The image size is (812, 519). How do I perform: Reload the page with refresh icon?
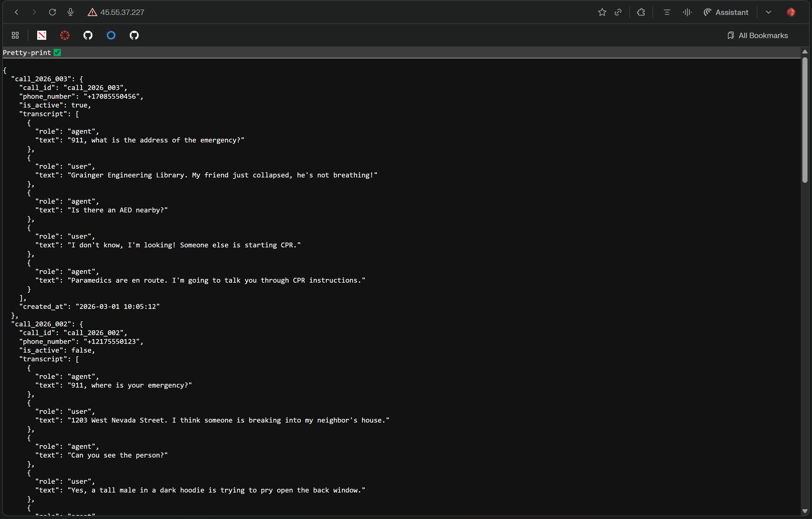coord(52,12)
